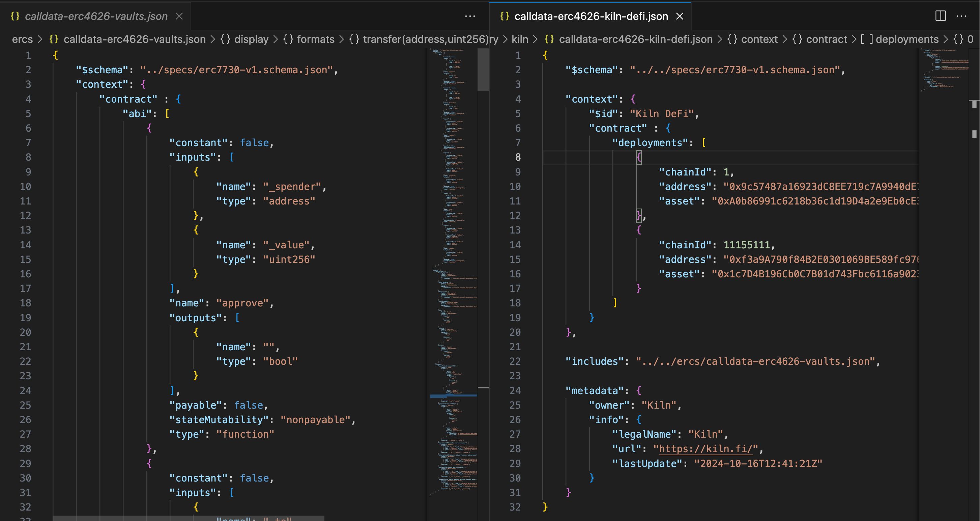Click "function" type value on line 27
Viewport: 980px width, 521px height.
[x=245, y=434]
